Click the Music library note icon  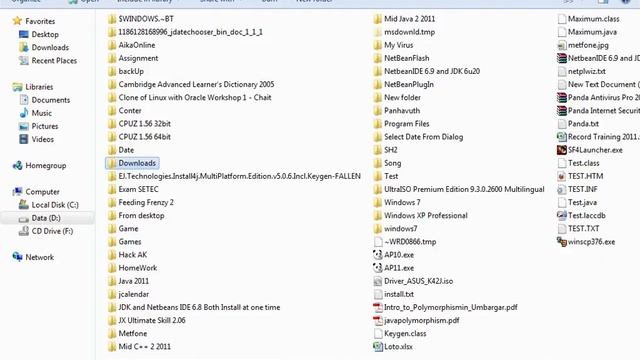click(24, 113)
